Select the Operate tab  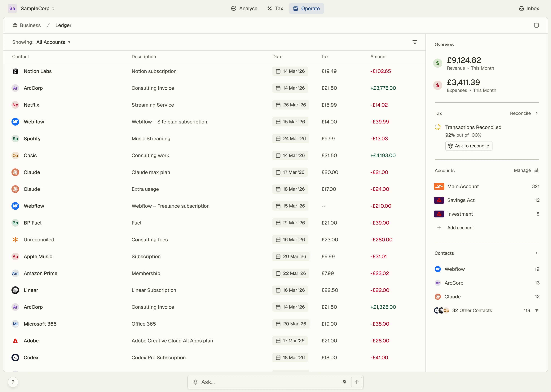click(306, 8)
